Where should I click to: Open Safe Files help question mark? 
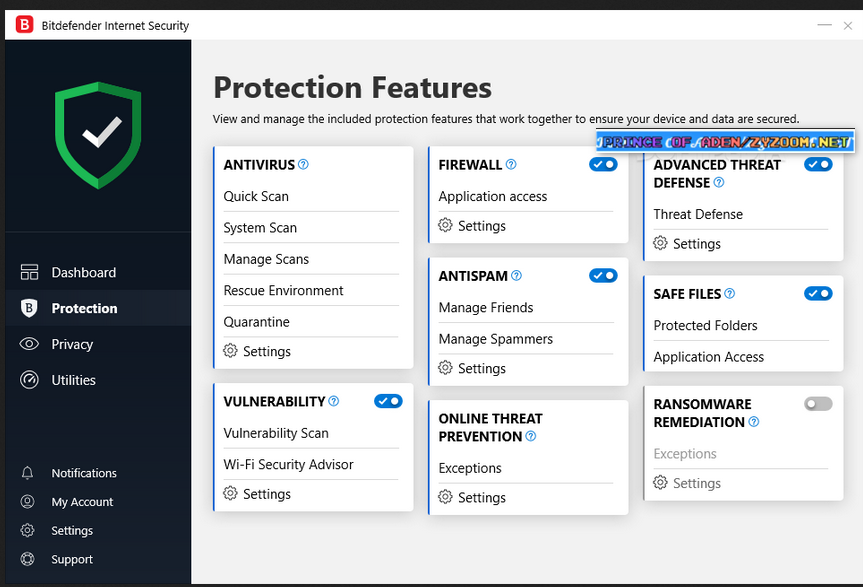pyautogui.click(x=729, y=293)
